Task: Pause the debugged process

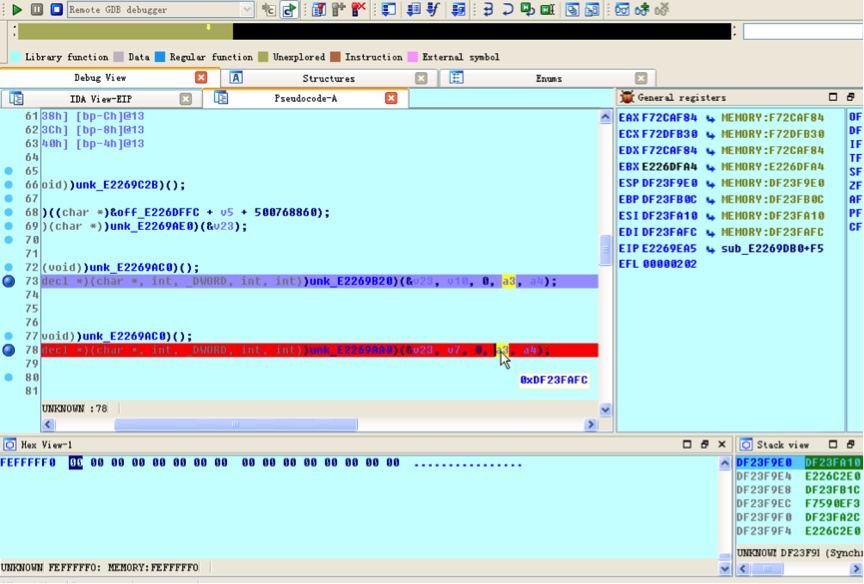Action: [37, 10]
